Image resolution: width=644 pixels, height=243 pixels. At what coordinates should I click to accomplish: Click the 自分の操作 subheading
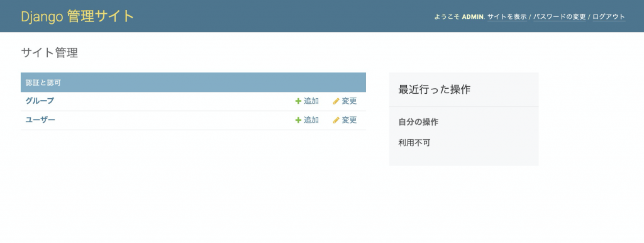tap(418, 122)
